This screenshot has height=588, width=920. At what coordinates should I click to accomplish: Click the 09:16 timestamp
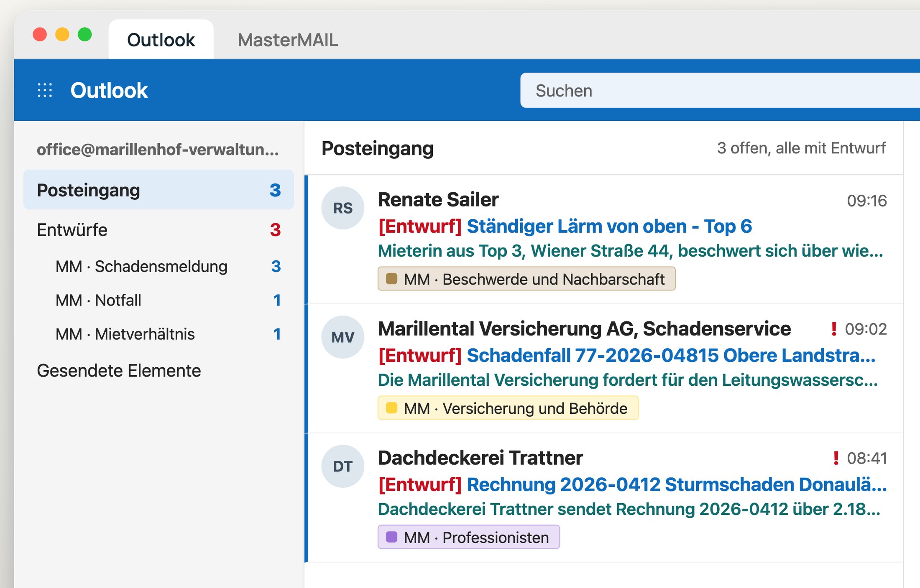(x=866, y=201)
